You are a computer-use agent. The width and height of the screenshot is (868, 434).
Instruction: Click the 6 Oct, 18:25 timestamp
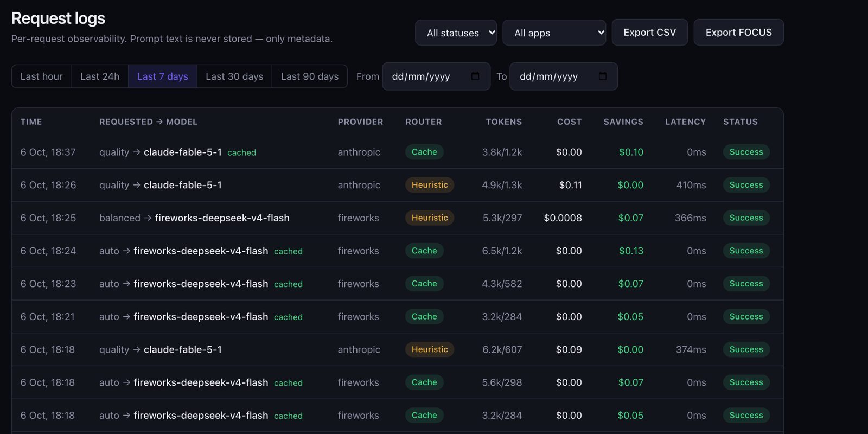tap(48, 218)
